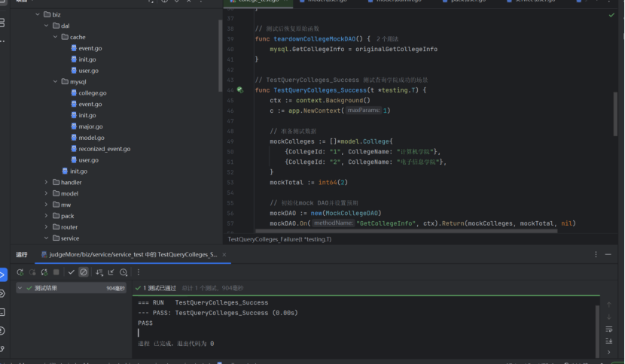Click the '1 测试已通过' status text
This screenshot has height=364, width=625.
[160, 288]
